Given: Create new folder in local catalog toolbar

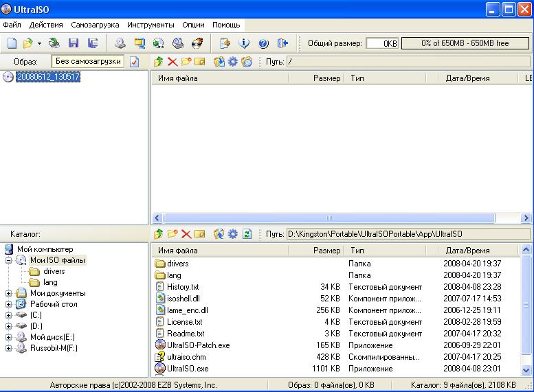Looking at the screenshot, I should click(x=173, y=234).
